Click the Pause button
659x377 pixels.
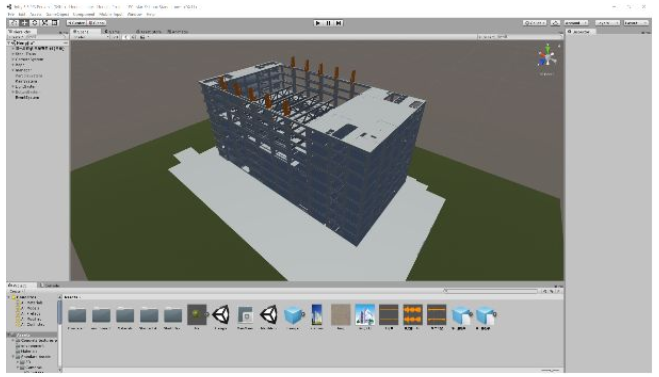[328, 23]
